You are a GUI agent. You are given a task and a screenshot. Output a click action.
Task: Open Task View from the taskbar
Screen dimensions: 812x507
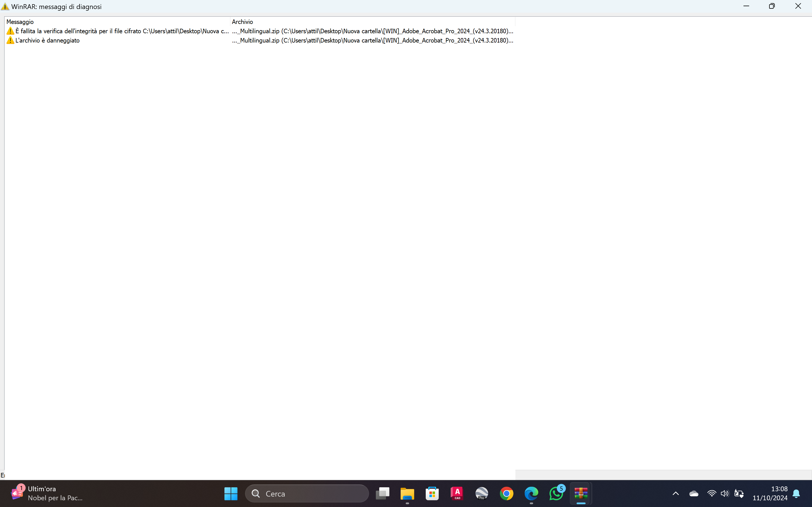383,493
